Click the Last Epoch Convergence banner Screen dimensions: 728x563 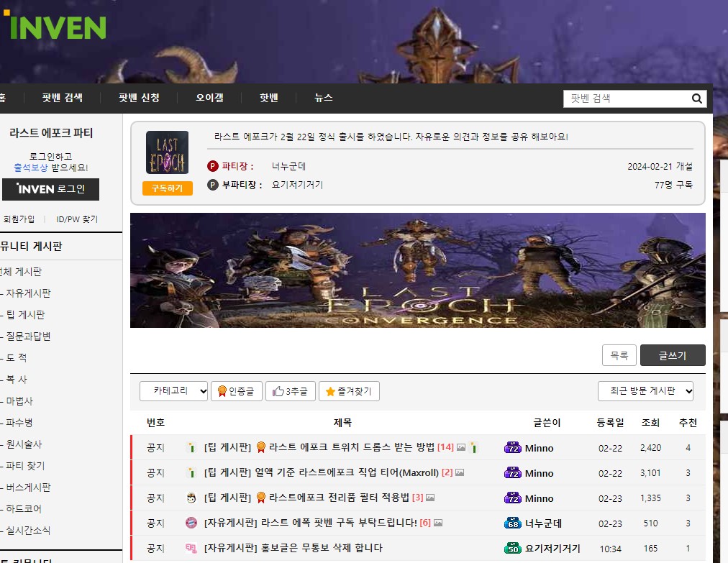[x=417, y=270]
